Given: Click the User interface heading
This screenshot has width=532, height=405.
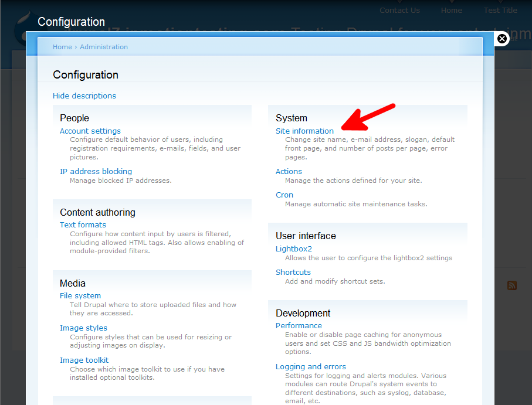Looking at the screenshot, I should 306,236.
